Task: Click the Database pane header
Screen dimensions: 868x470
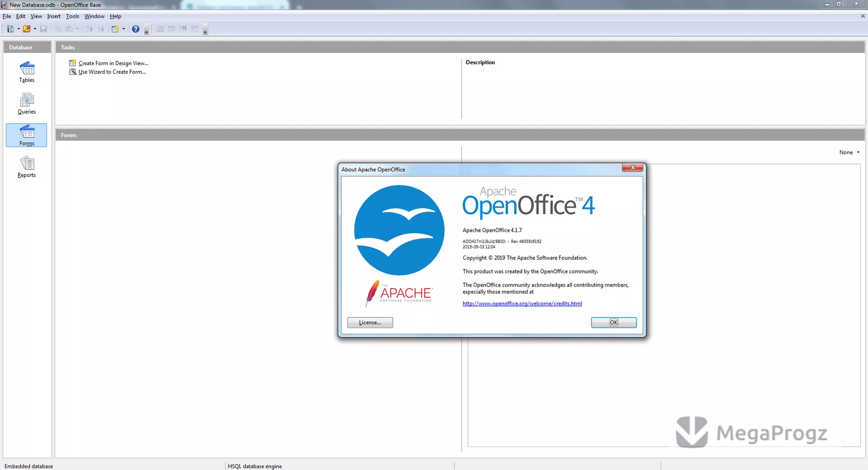Action: 27,47
